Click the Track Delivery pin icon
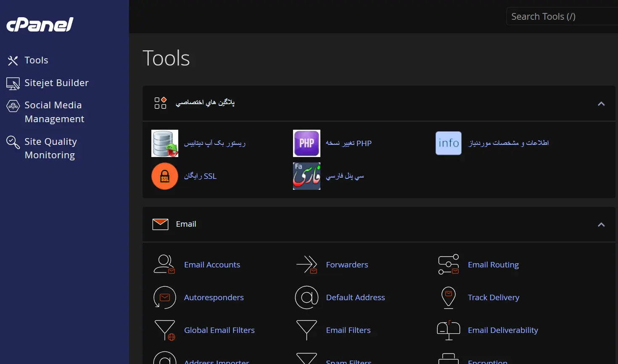This screenshot has width=618, height=364. pyautogui.click(x=449, y=297)
